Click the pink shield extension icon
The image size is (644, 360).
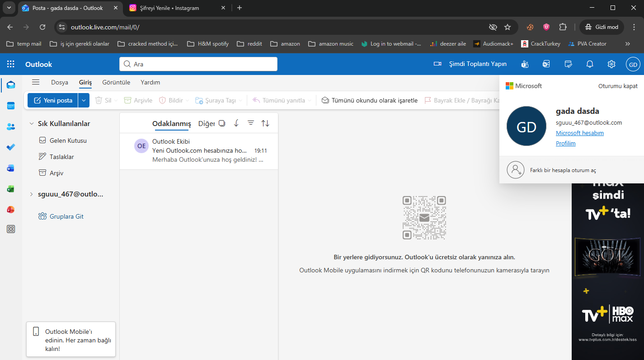coord(546,27)
